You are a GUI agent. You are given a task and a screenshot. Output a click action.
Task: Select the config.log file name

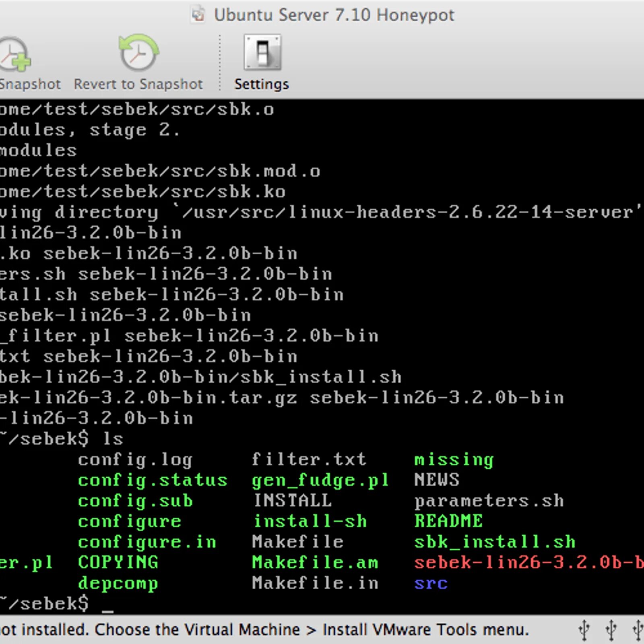point(135,460)
